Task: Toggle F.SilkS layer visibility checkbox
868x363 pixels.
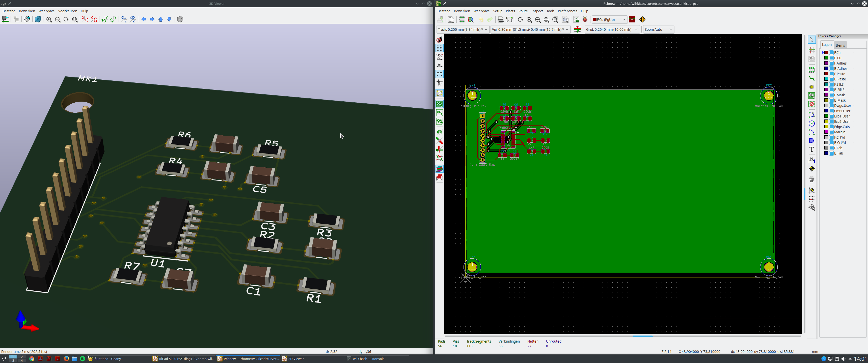Action: [831, 84]
